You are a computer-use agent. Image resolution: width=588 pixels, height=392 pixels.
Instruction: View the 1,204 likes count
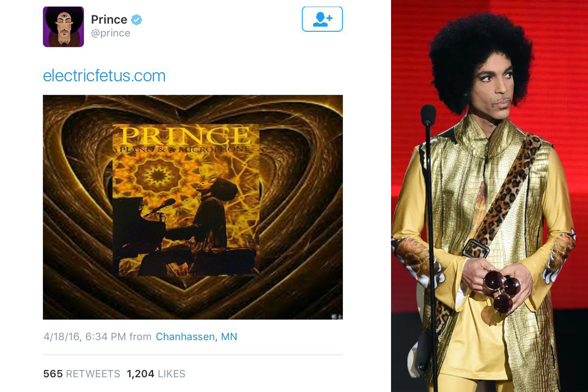point(140,374)
